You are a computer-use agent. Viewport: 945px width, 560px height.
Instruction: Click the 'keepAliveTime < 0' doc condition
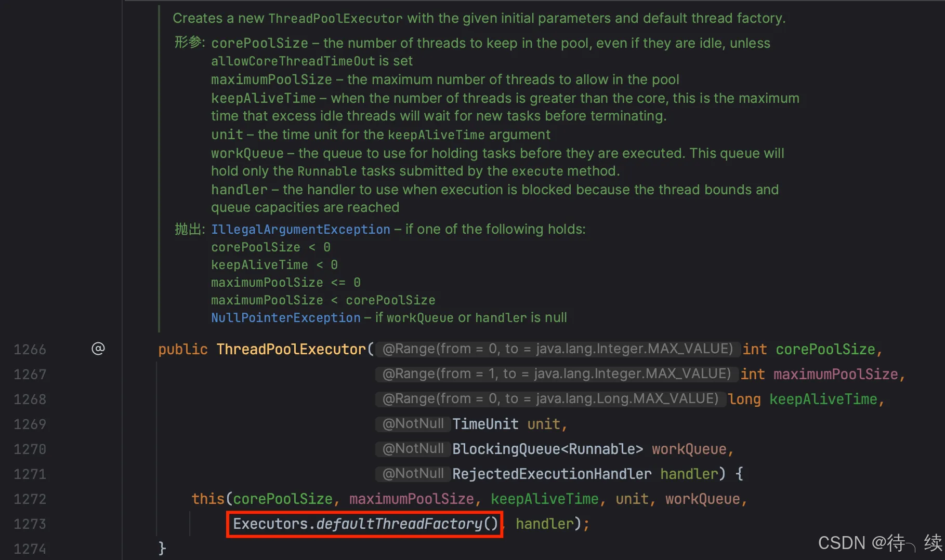[x=274, y=264]
